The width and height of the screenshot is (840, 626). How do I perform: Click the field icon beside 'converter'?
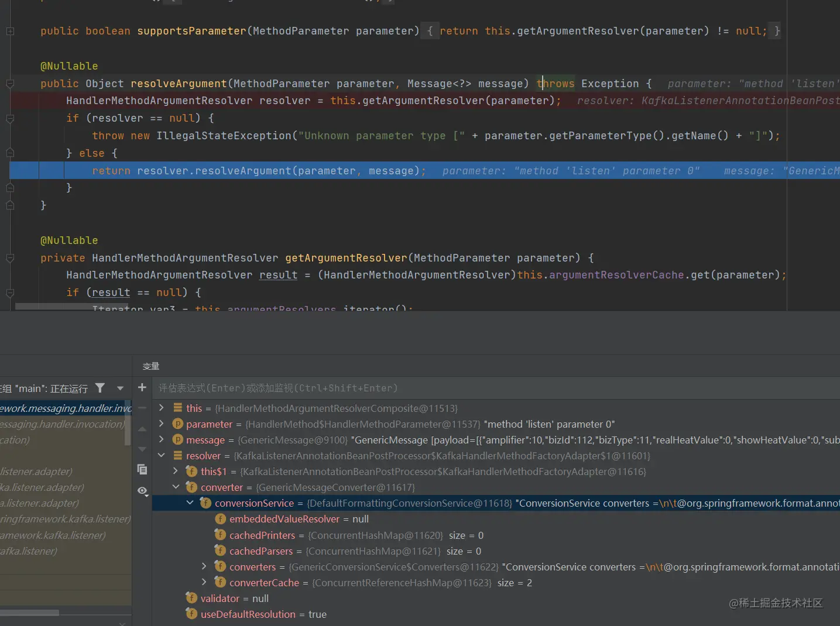(x=191, y=487)
